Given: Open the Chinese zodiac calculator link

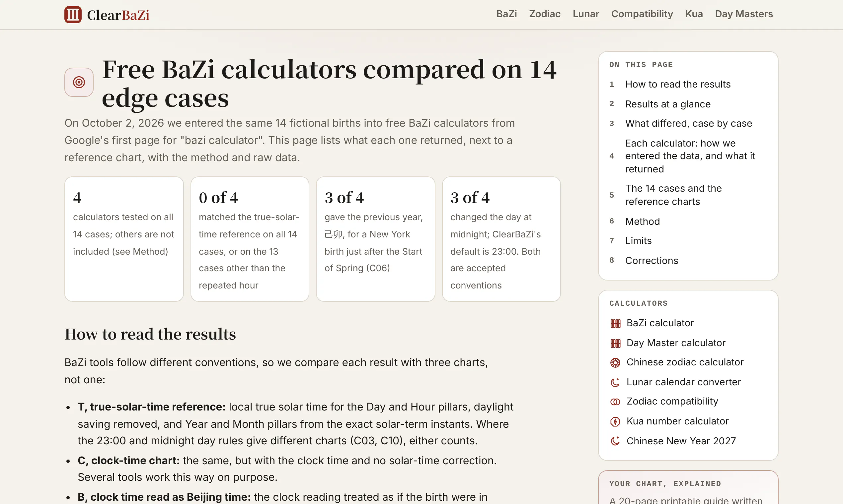Looking at the screenshot, I should 685,362.
